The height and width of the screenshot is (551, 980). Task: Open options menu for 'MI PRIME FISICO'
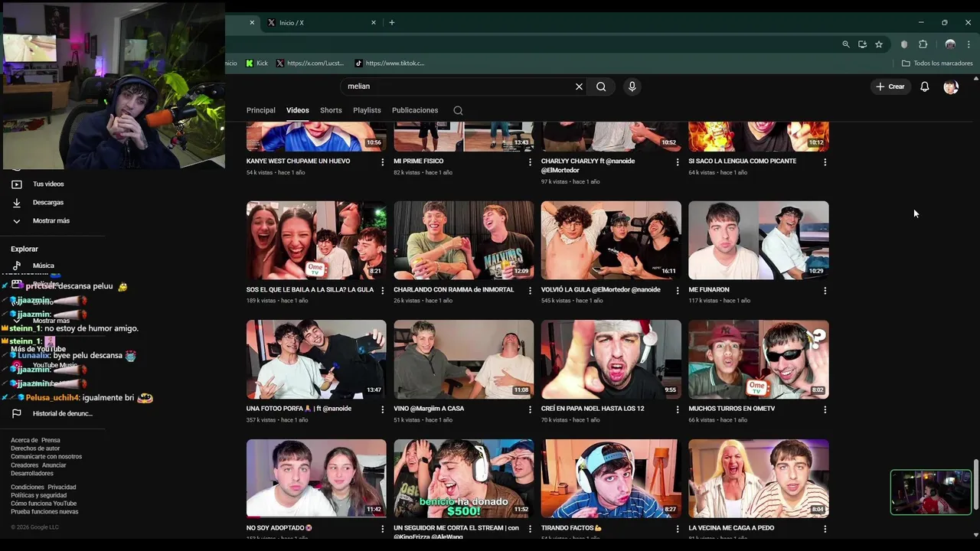tap(530, 162)
